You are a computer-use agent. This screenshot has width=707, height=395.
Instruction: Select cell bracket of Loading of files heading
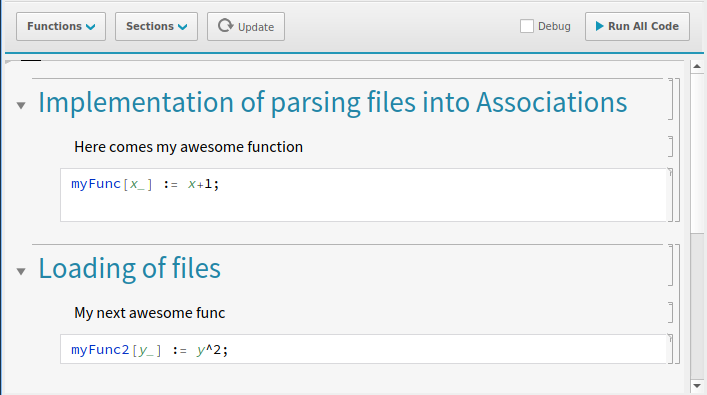tap(670, 265)
